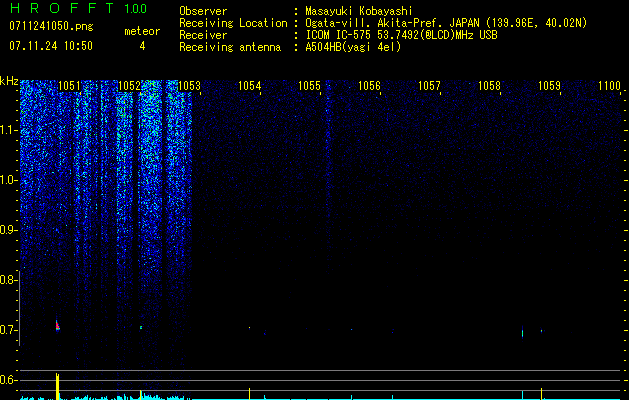Click the HROFFT 1.0.0 title text
This screenshot has width=629, height=400.
pos(78,8)
